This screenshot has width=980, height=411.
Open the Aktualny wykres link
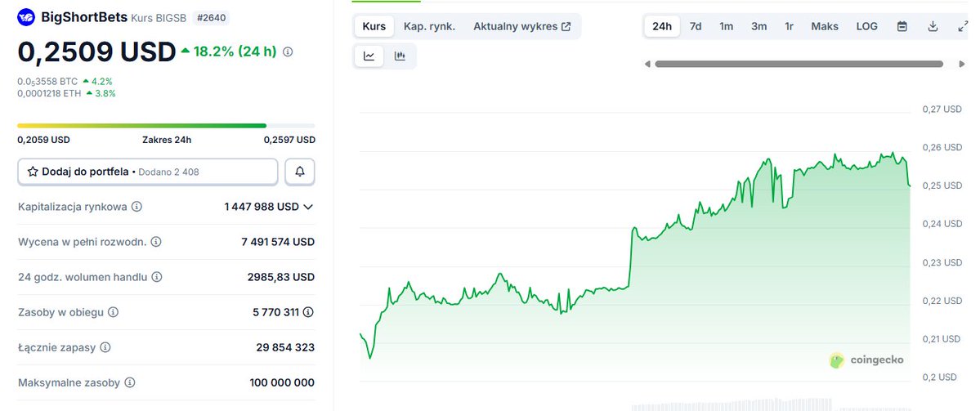(x=521, y=26)
